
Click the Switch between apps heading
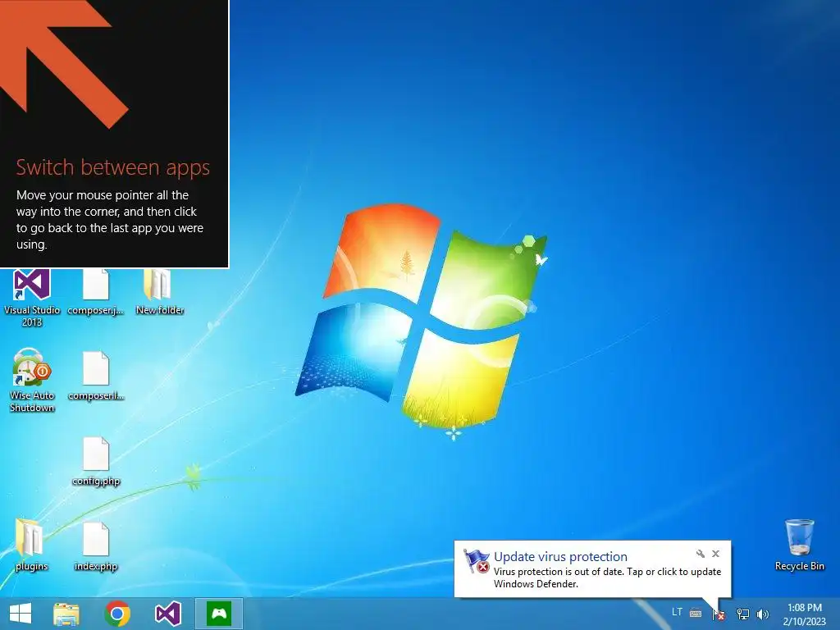(x=112, y=168)
